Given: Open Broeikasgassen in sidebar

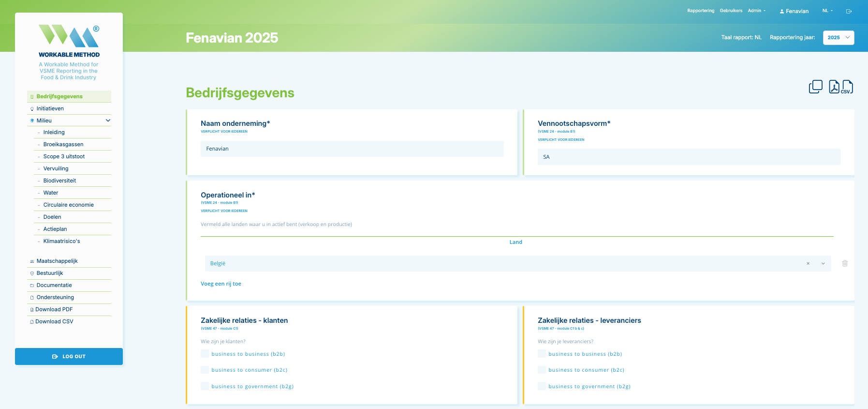Looking at the screenshot, I should pos(63,144).
